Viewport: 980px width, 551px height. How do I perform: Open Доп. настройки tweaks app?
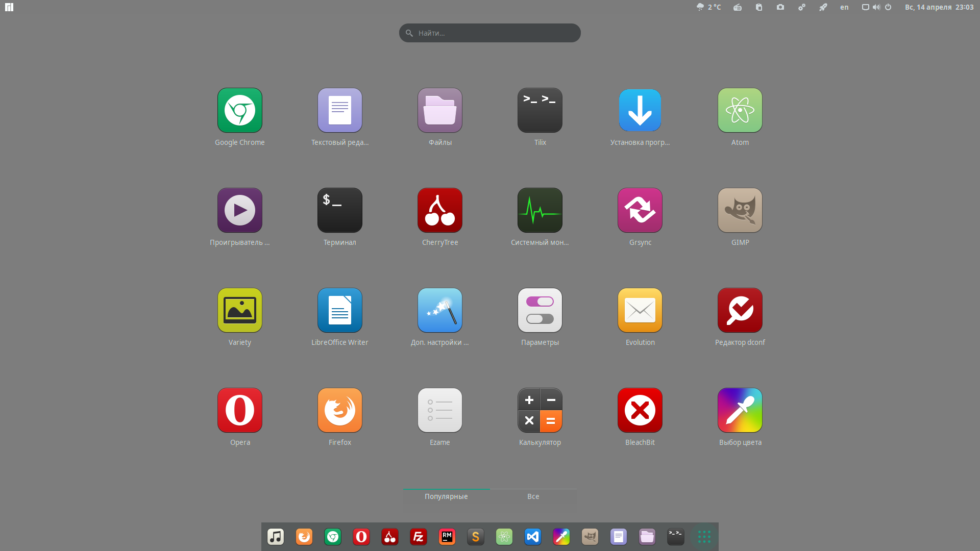(x=440, y=311)
